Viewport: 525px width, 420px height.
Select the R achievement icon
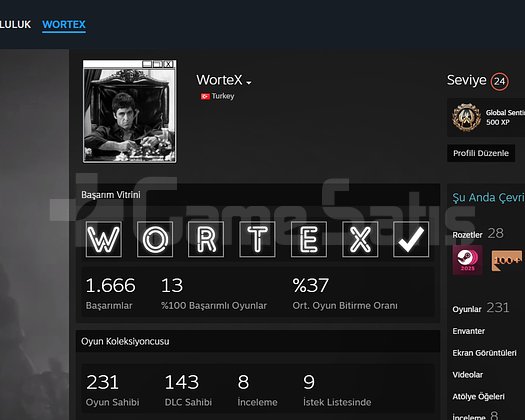(206, 239)
